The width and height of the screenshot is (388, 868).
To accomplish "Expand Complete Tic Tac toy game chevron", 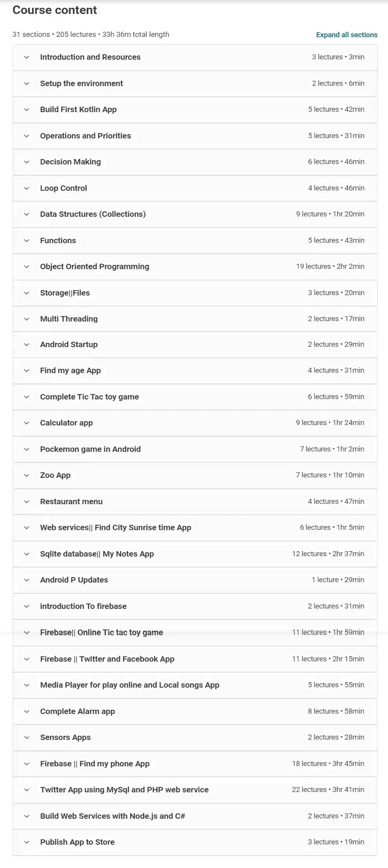I will (27, 397).
